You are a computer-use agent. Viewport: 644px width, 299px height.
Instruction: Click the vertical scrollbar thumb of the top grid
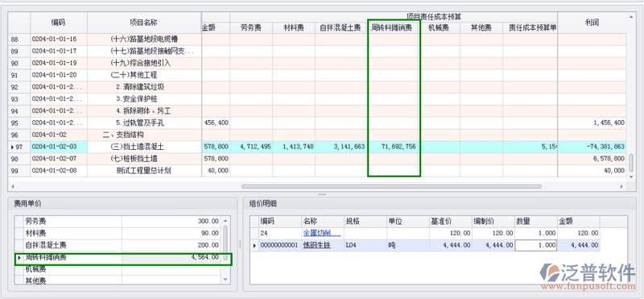point(631,164)
